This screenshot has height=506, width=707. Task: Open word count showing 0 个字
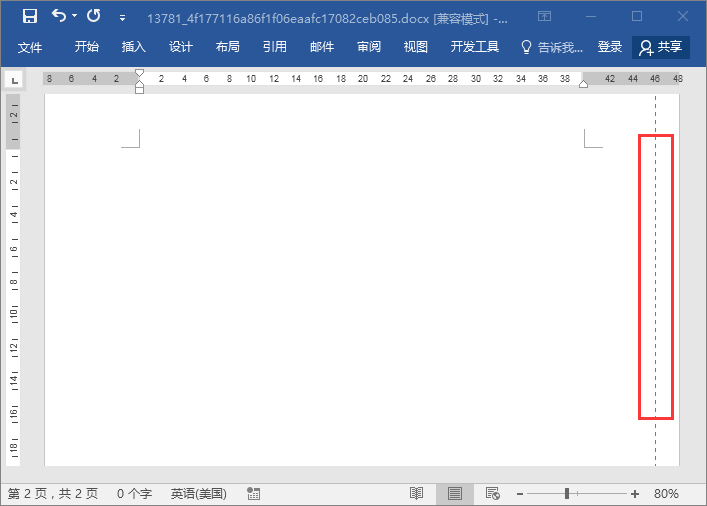(134, 494)
